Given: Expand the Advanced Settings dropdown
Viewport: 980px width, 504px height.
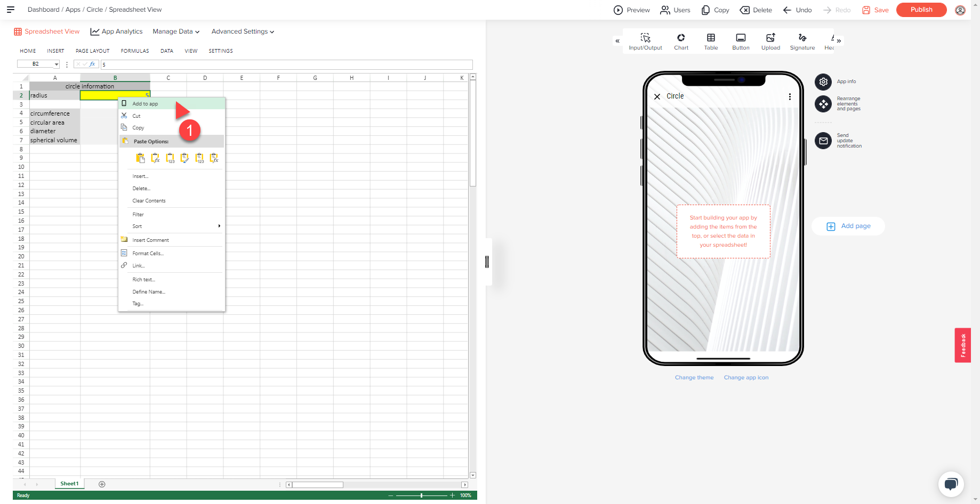Looking at the screenshot, I should (x=243, y=31).
